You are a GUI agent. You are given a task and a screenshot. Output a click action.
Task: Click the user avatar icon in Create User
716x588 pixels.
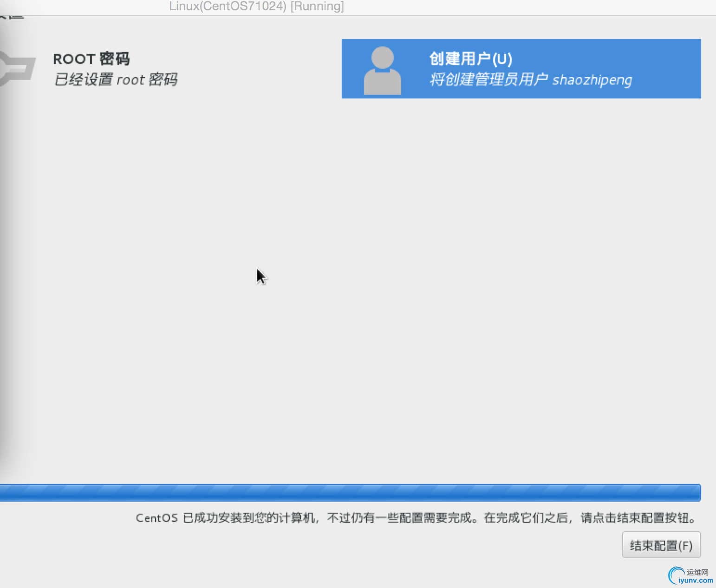coord(382,70)
